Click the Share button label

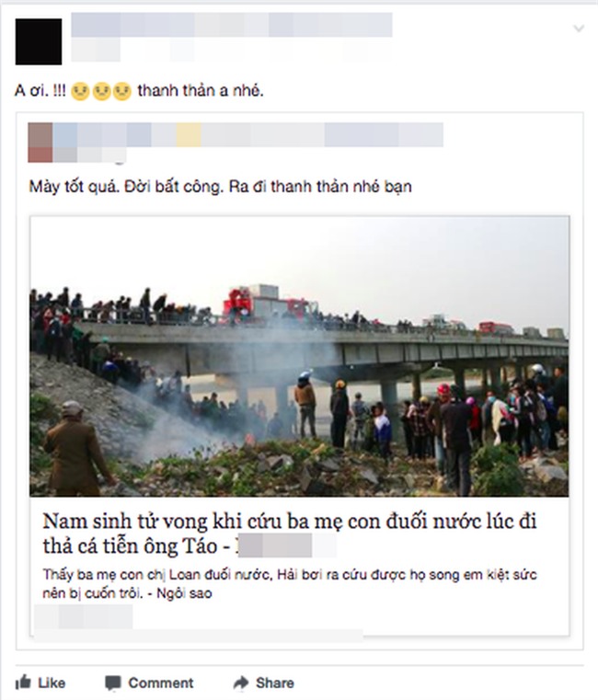(275, 683)
